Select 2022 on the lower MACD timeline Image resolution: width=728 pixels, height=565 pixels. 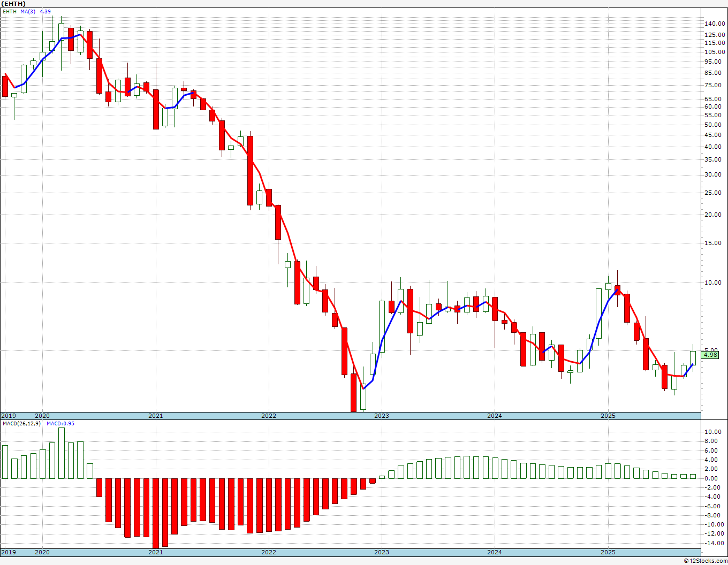pos(268,552)
